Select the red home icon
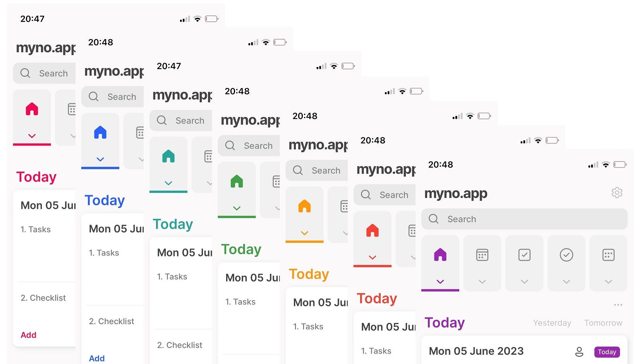 pos(373,230)
